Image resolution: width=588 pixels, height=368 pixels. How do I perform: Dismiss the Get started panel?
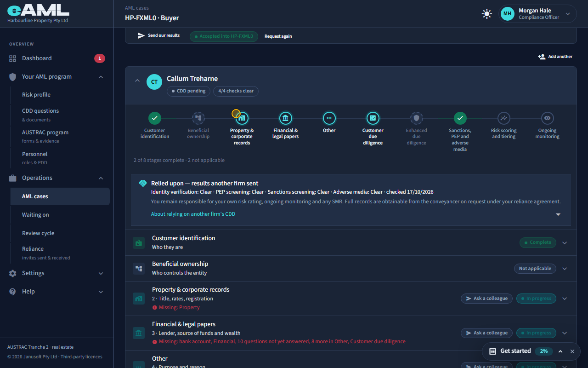572,351
